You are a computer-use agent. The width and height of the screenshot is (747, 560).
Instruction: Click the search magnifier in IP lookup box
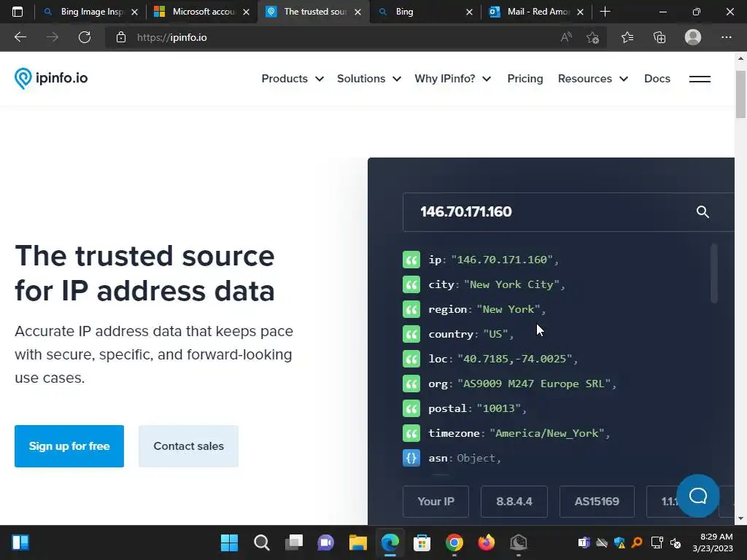point(703,212)
